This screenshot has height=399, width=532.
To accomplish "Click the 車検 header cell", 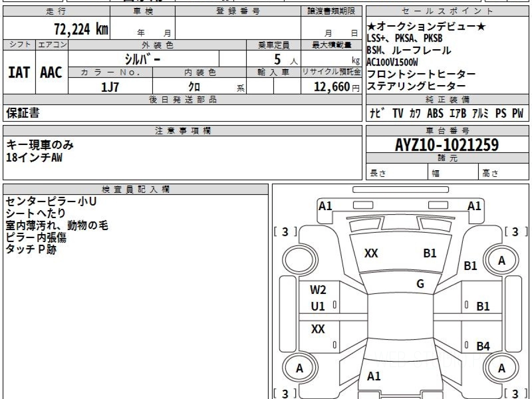I will coord(143,12).
